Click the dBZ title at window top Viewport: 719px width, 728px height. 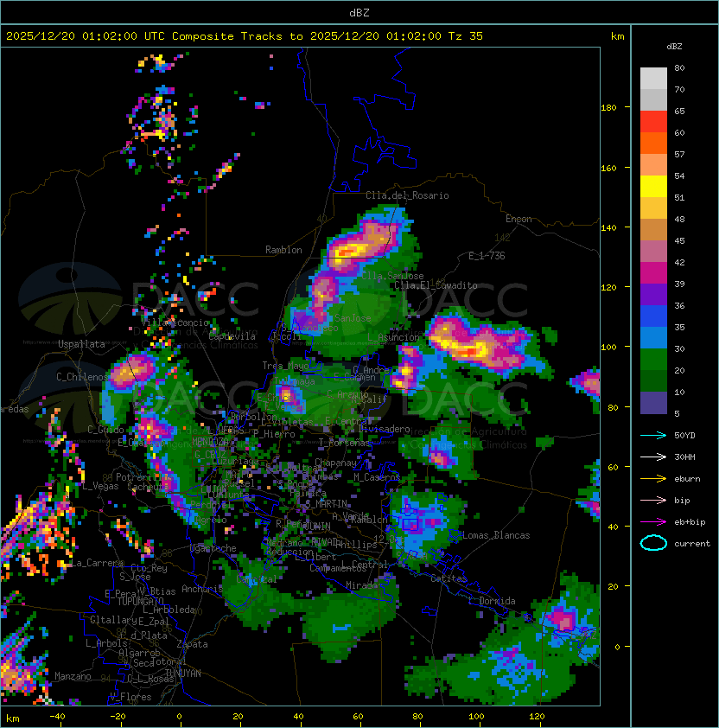[359, 12]
